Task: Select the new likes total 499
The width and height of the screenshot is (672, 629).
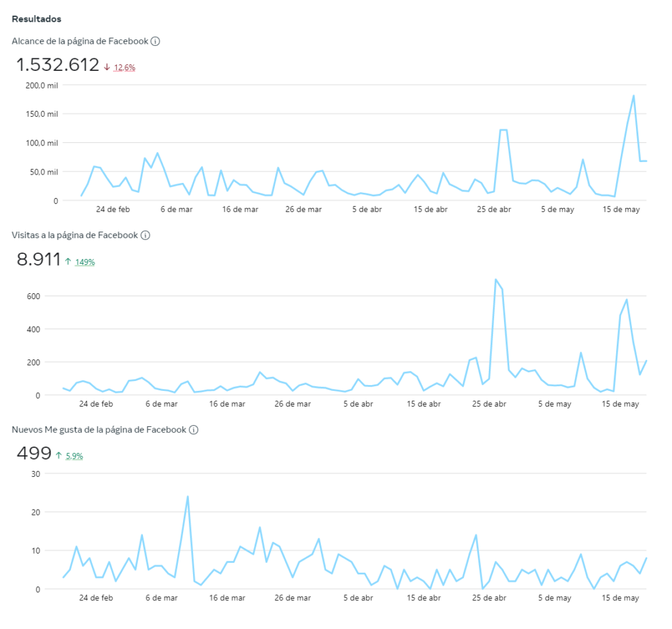Action: pos(34,453)
